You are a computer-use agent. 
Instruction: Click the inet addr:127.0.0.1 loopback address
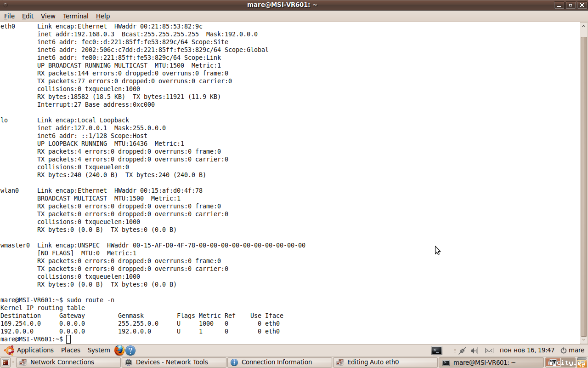[72, 128]
